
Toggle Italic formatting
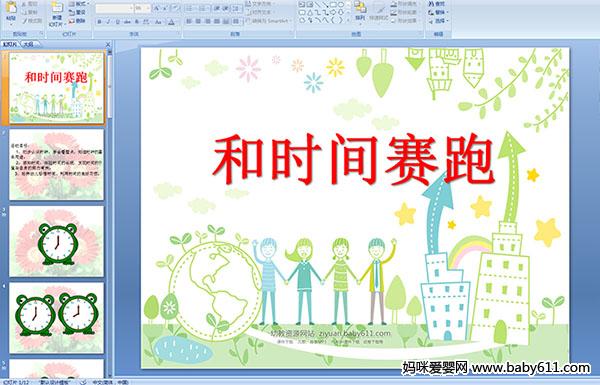tap(108, 22)
